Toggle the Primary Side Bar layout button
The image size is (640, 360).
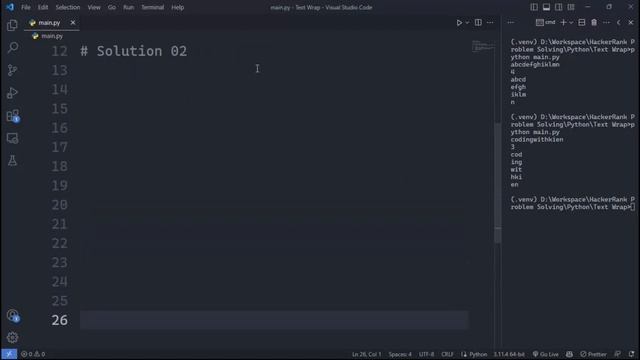534,7
